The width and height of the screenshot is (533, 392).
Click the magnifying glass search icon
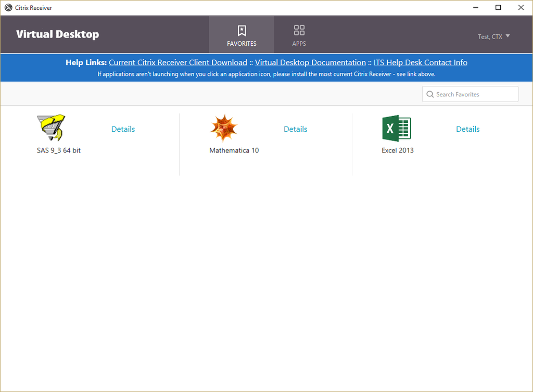pos(430,94)
